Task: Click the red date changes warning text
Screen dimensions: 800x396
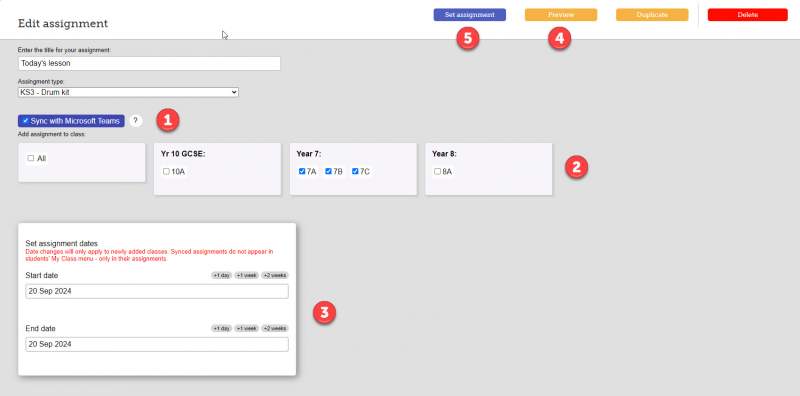Action: 149,255
